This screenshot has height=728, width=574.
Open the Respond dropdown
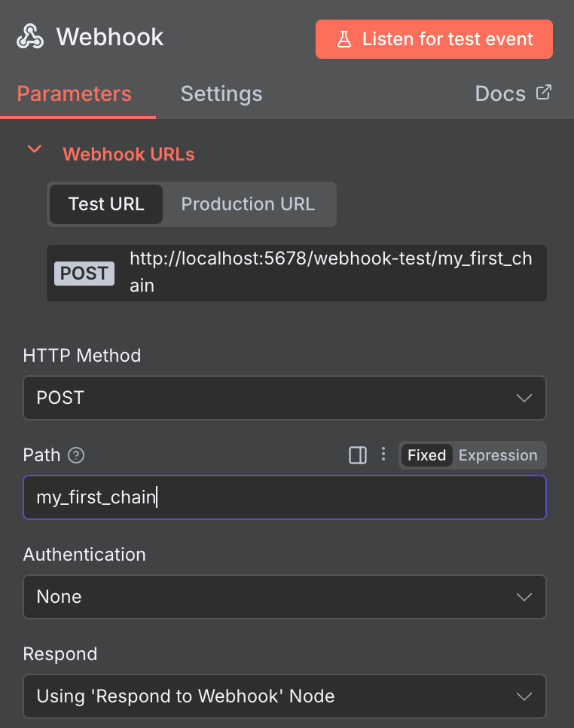pyautogui.click(x=285, y=696)
